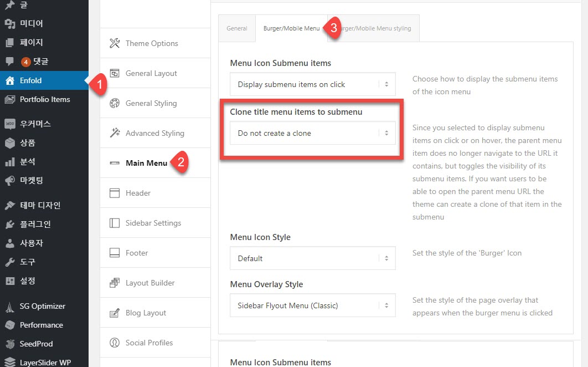Click the user icon beside 사용자
This screenshot has width=588, height=367.
point(10,243)
